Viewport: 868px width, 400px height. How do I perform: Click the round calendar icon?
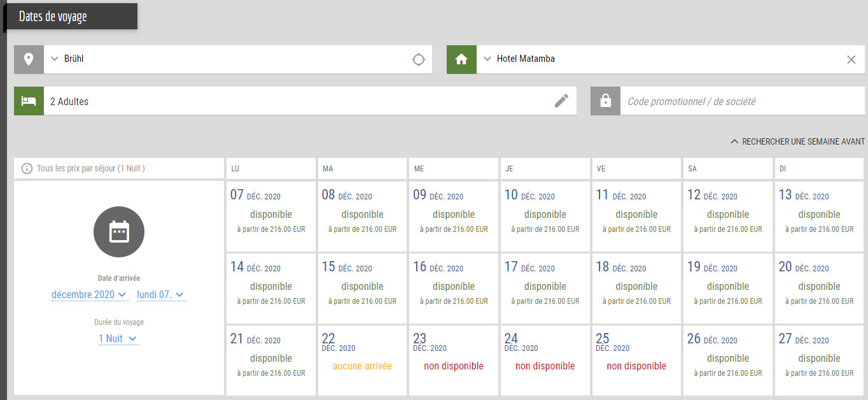click(119, 232)
